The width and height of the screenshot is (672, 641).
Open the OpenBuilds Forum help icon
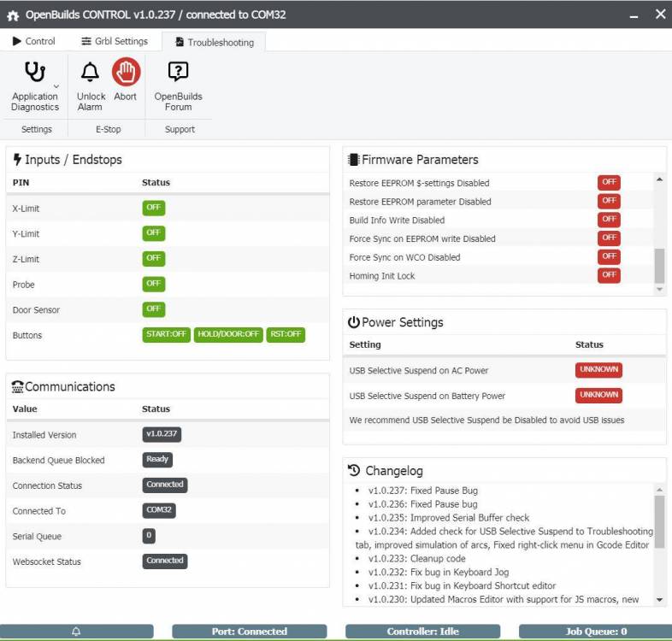pos(179,72)
